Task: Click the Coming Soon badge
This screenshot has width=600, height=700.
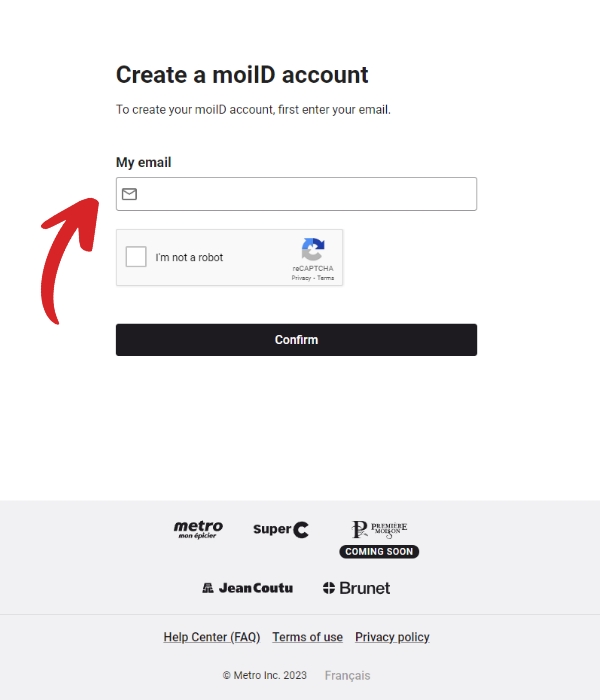Action: tap(379, 552)
